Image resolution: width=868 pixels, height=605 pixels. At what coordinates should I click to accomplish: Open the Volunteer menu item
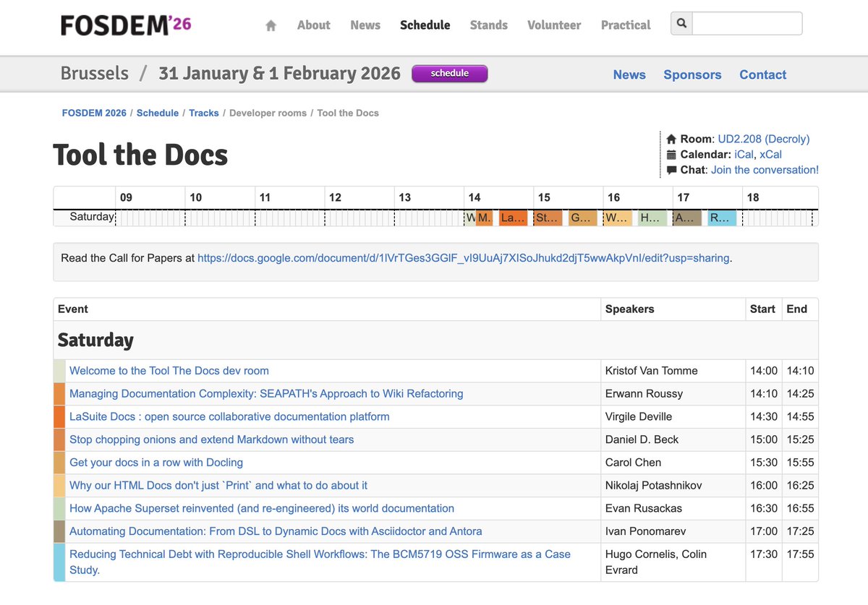click(554, 25)
